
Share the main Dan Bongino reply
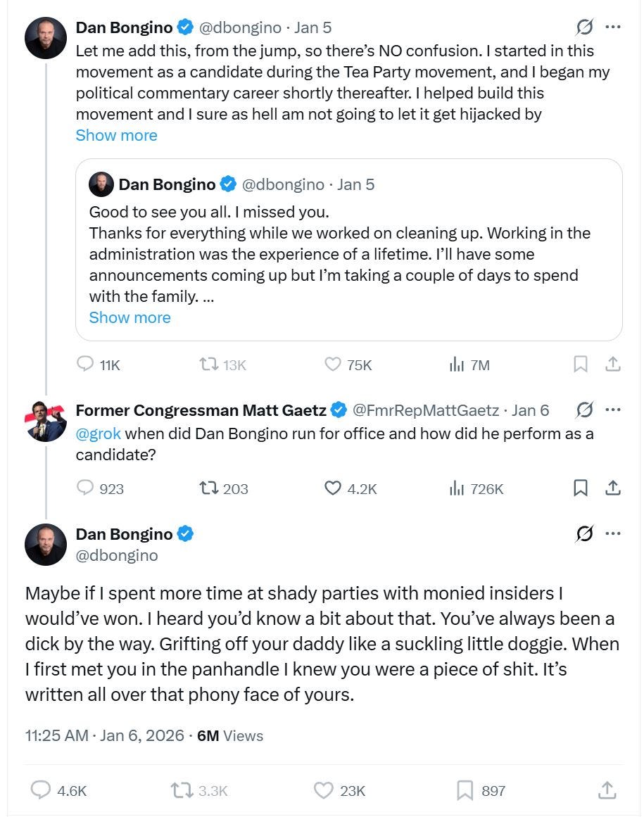point(607,791)
